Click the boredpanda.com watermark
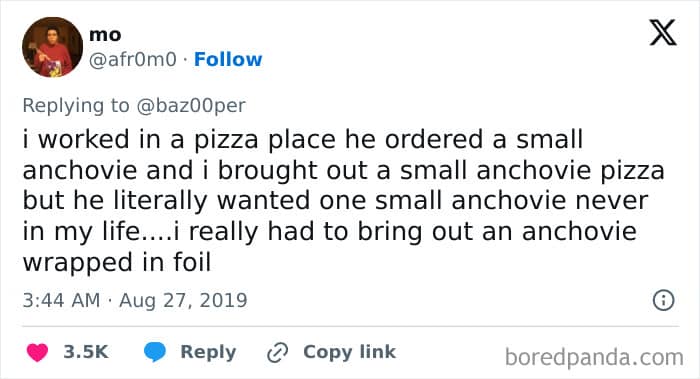 pyautogui.click(x=594, y=358)
